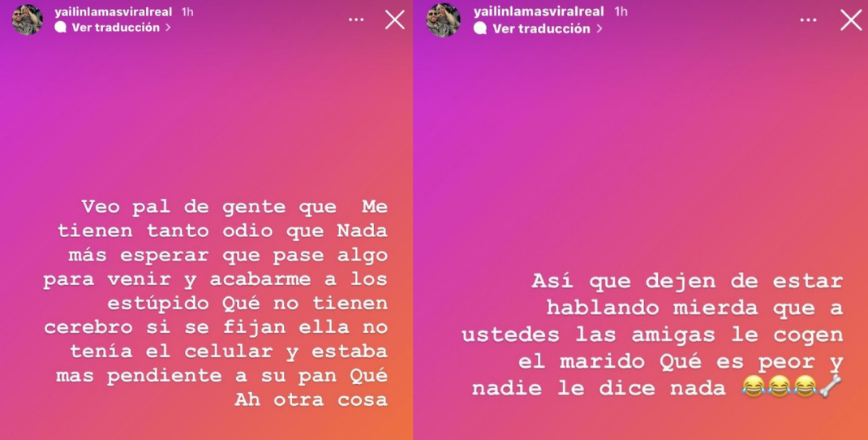The width and height of the screenshot is (868, 440).
Task: Tap the bone emoji in right story
Action: [831, 386]
